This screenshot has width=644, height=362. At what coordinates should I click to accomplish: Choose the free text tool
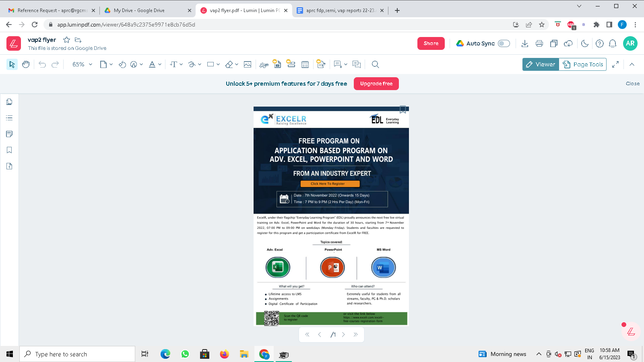point(173,64)
